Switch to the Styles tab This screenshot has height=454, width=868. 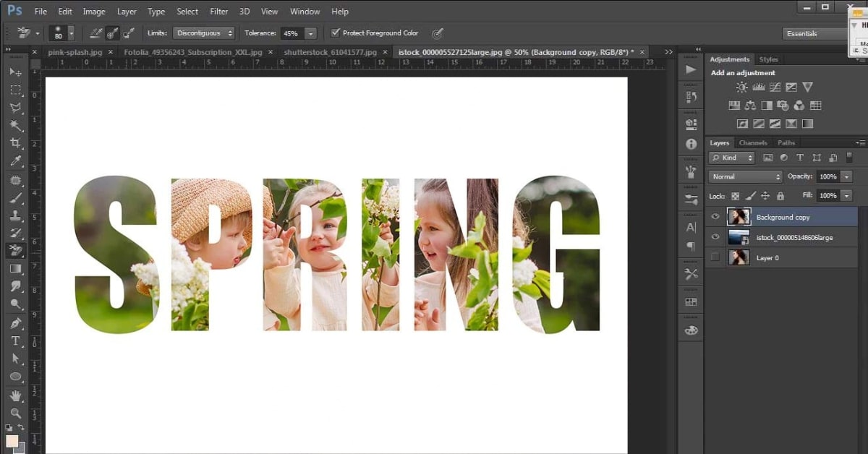(769, 59)
